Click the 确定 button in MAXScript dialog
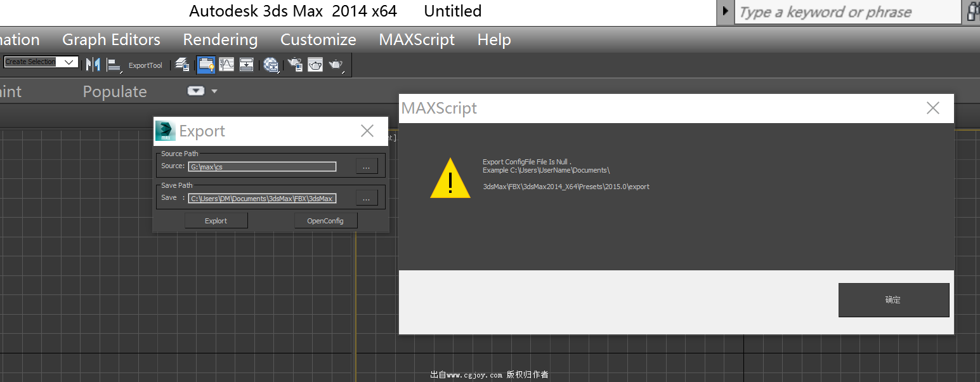980x382 pixels. point(894,300)
